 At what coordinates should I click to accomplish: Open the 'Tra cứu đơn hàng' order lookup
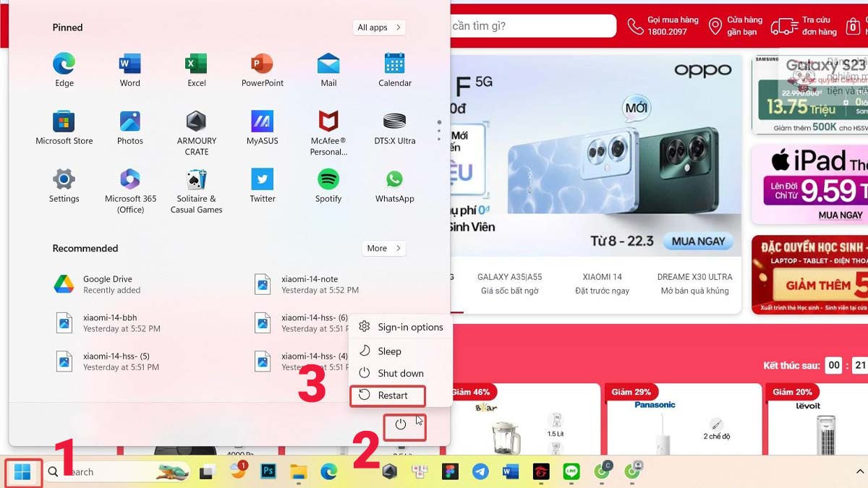804,26
